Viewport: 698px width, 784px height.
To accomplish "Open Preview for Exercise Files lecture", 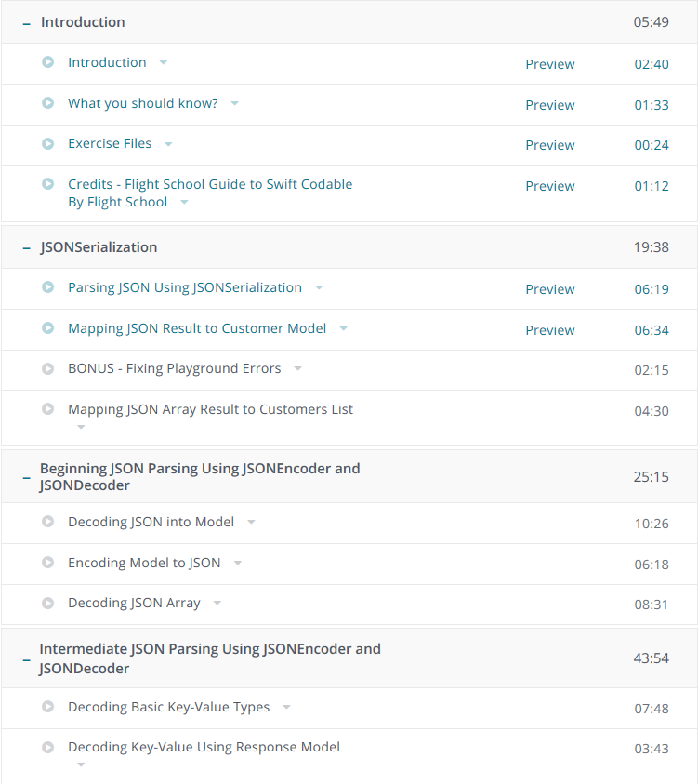I will (x=550, y=145).
